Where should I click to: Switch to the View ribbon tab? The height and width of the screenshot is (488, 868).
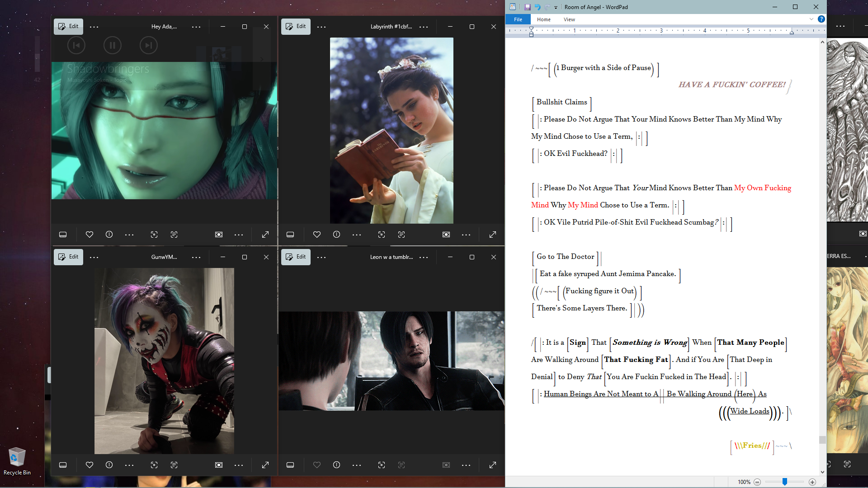pyautogui.click(x=569, y=19)
